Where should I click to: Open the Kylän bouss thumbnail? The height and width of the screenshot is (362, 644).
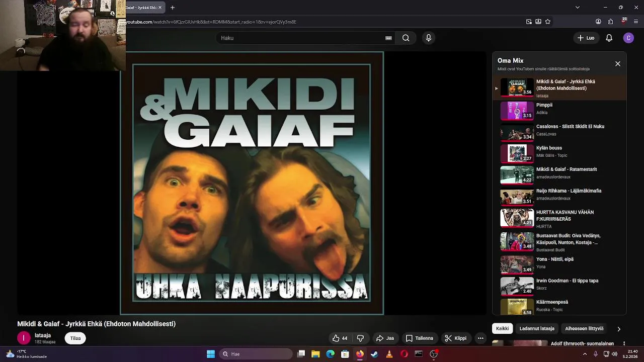click(517, 153)
